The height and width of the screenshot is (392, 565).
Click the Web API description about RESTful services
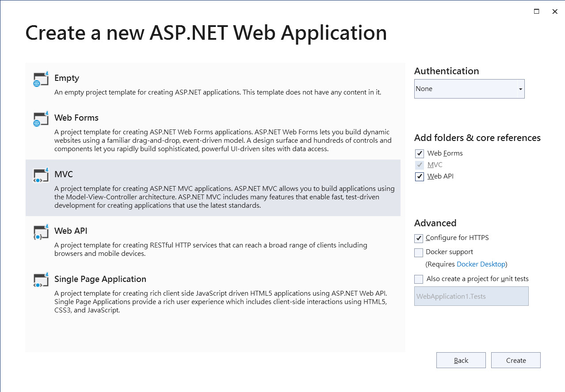pos(211,249)
